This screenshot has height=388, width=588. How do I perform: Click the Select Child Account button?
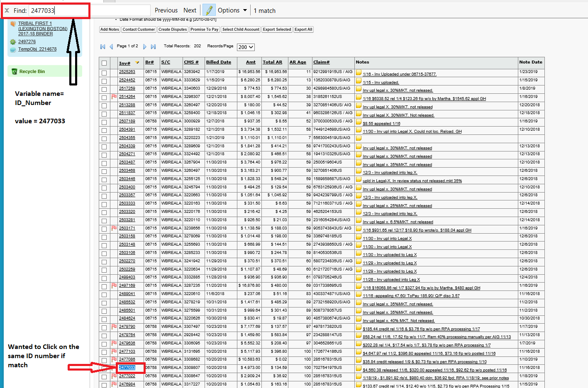click(x=241, y=29)
